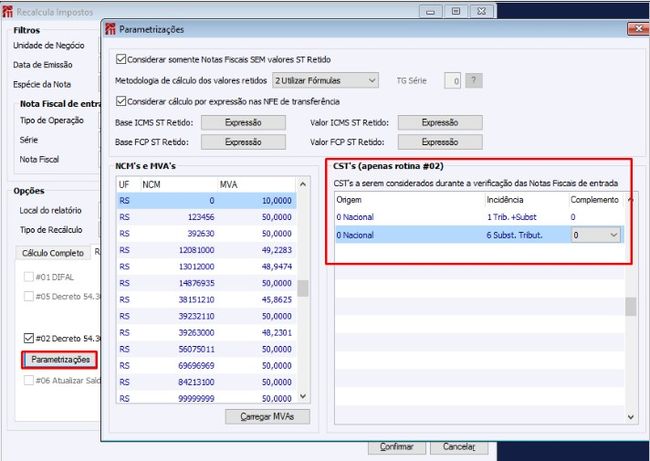The image size is (650, 461).
Task: Click the Valor ICMS ST Retido Expressão button
Action: [440, 123]
